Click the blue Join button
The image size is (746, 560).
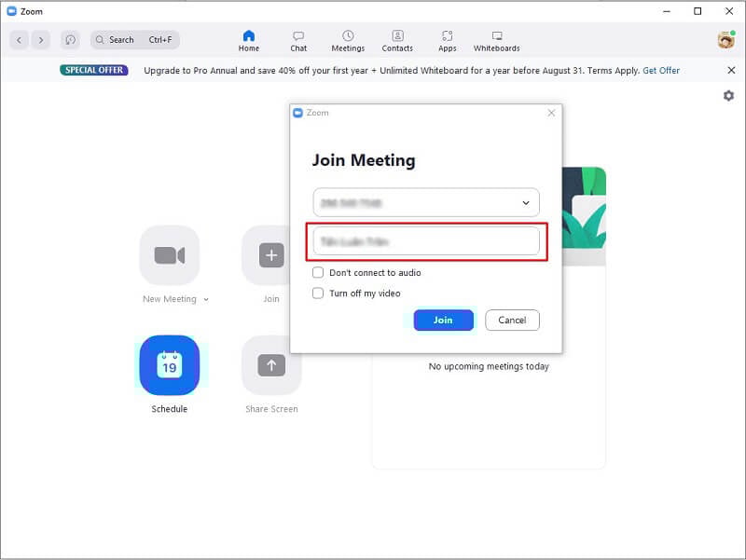point(444,320)
